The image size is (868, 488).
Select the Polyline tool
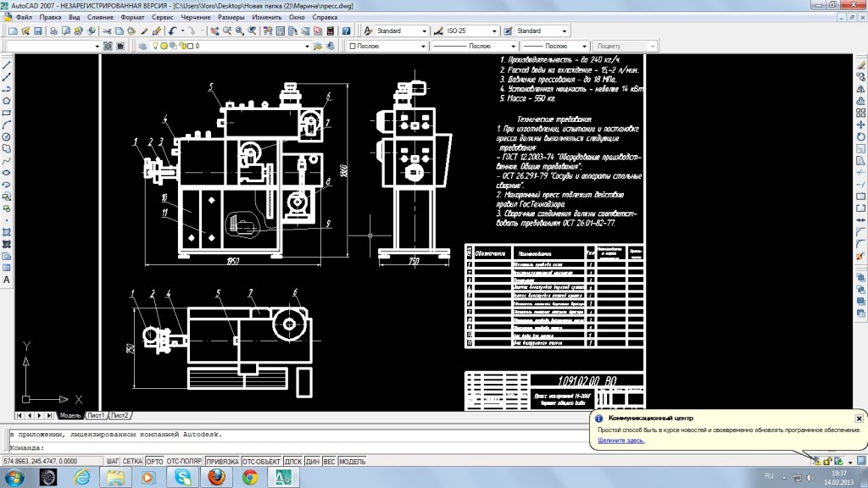coord(7,89)
